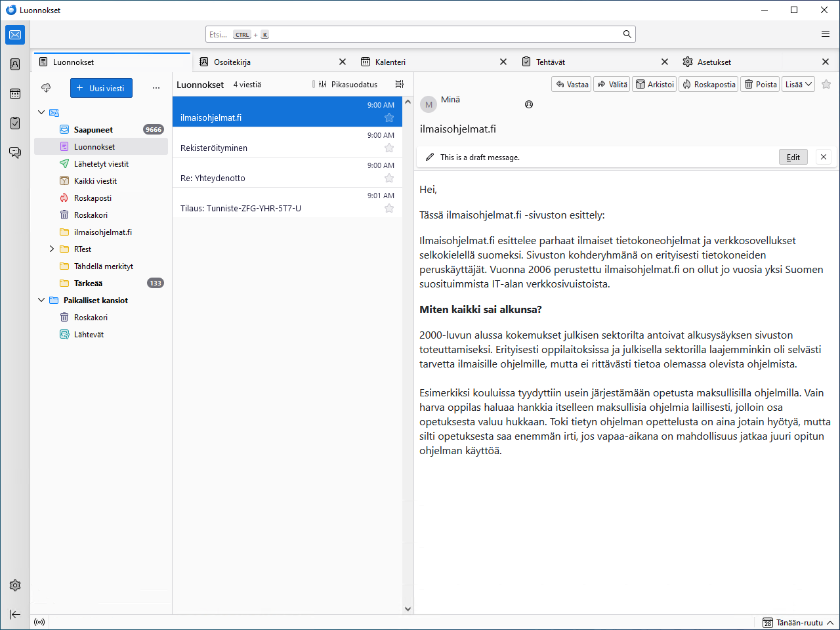Select the Lähtevät outbox folder

click(101, 334)
